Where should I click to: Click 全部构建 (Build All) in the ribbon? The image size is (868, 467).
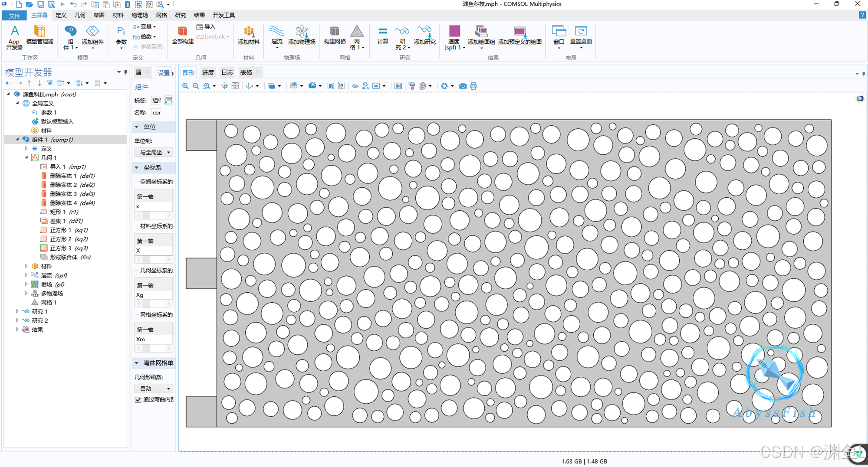pyautogui.click(x=183, y=35)
